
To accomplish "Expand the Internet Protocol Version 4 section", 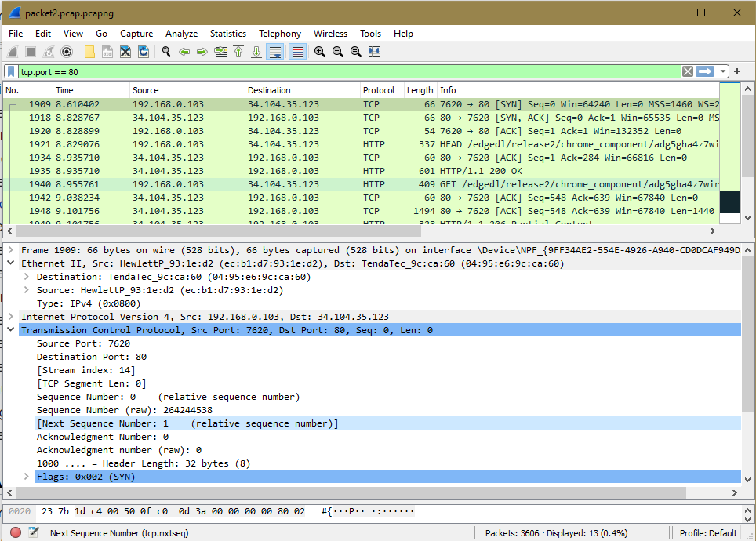I will coord(11,317).
